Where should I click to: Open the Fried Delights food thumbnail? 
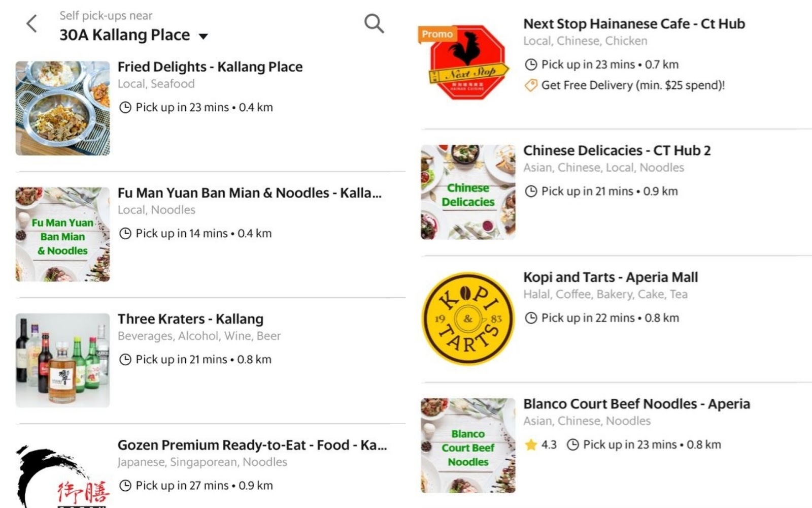pos(62,108)
